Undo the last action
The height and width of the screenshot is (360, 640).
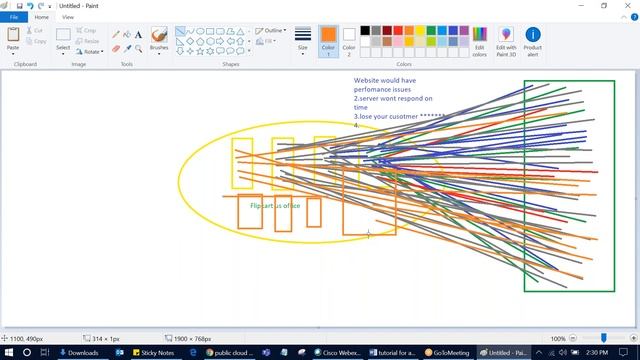coord(30,6)
